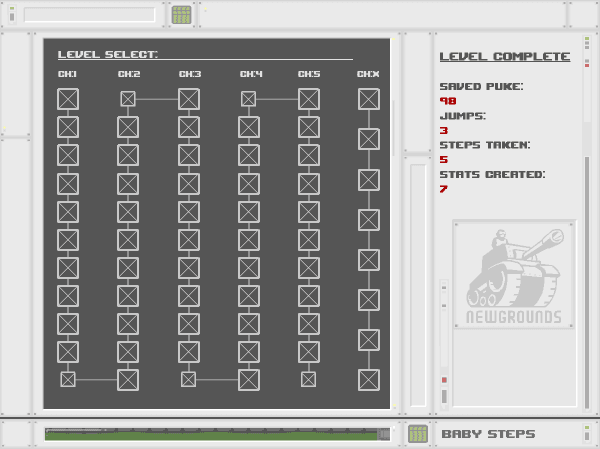Image resolution: width=600 pixels, height=449 pixels.
Task: Select the ninth level box under CH:5
Action: pos(309,324)
